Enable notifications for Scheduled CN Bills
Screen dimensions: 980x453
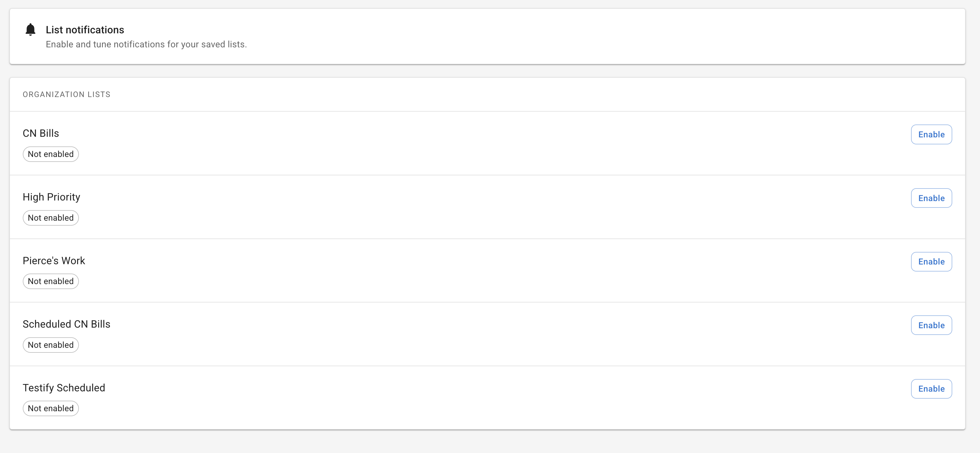tap(931, 325)
